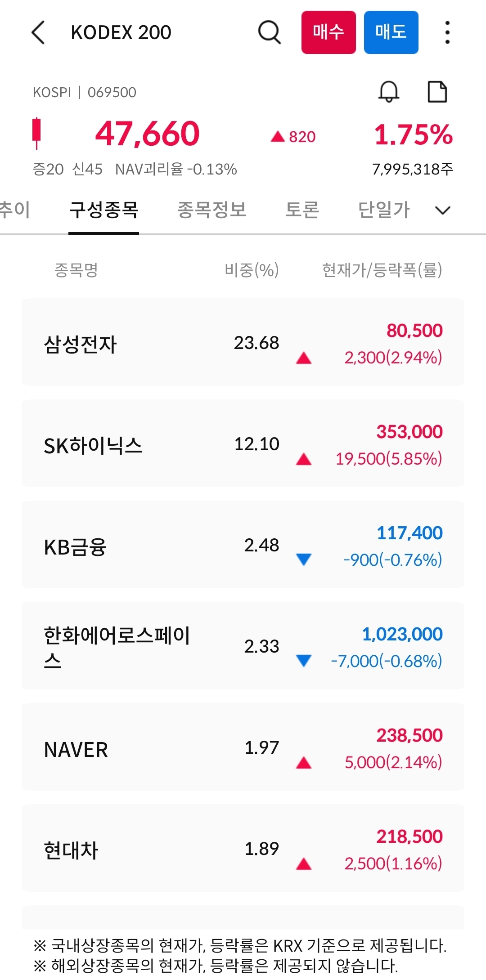Expand the tab list chevron
This screenshot has width=486, height=980.
click(x=443, y=210)
